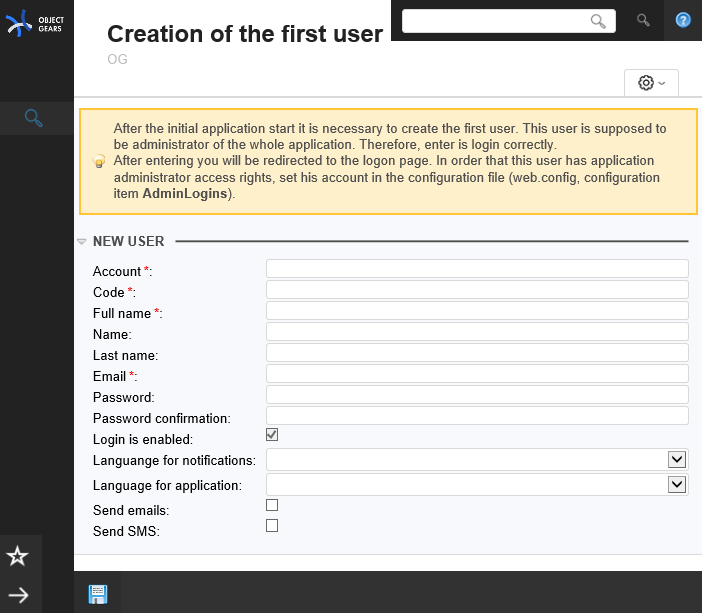Click the save floppy disk icon
Viewport: 702px width, 613px height.
pyautogui.click(x=98, y=594)
